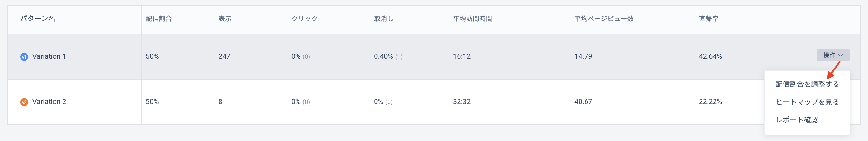Click the 取消し column header
Viewport: 868px width, 141px height.
click(x=384, y=19)
